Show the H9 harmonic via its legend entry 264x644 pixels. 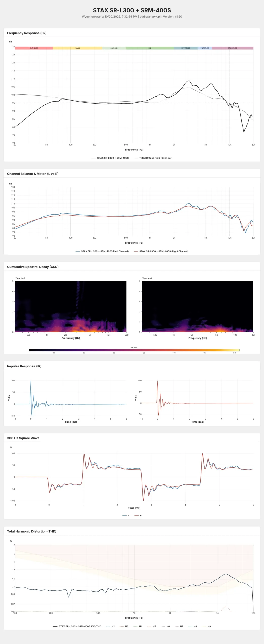206,626
